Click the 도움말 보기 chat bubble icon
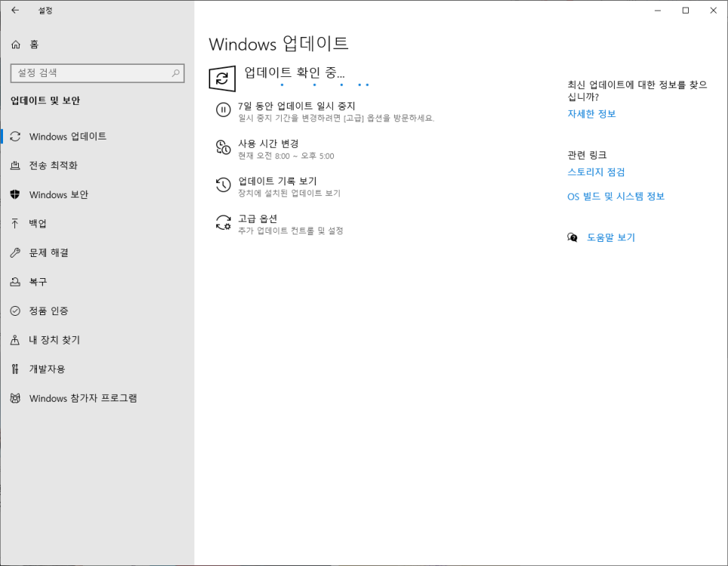This screenshot has height=566, width=728. [573, 237]
